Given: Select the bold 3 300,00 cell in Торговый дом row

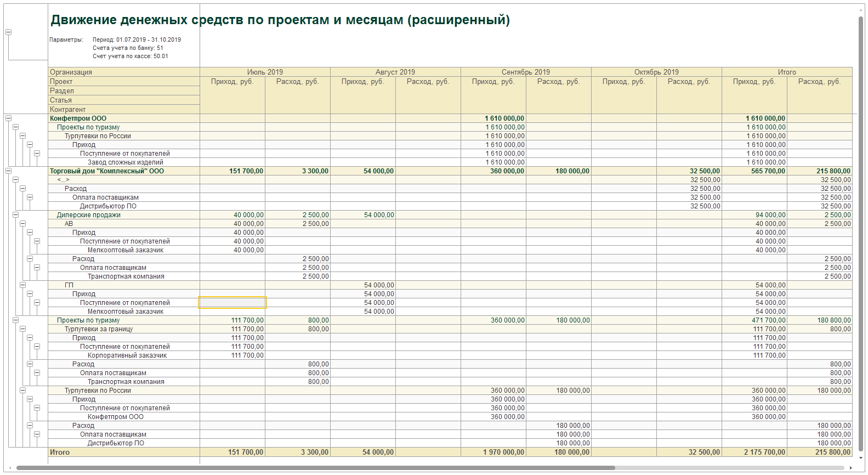Looking at the screenshot, I should (x=298, y=171).
